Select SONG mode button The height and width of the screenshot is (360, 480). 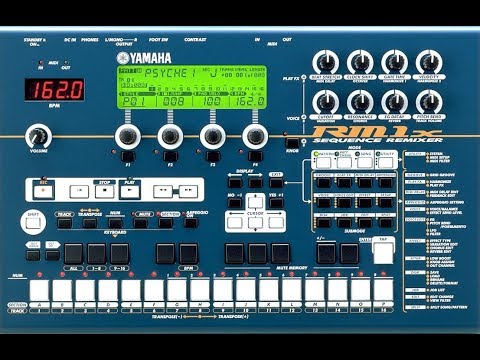click(x=365, y=163)
